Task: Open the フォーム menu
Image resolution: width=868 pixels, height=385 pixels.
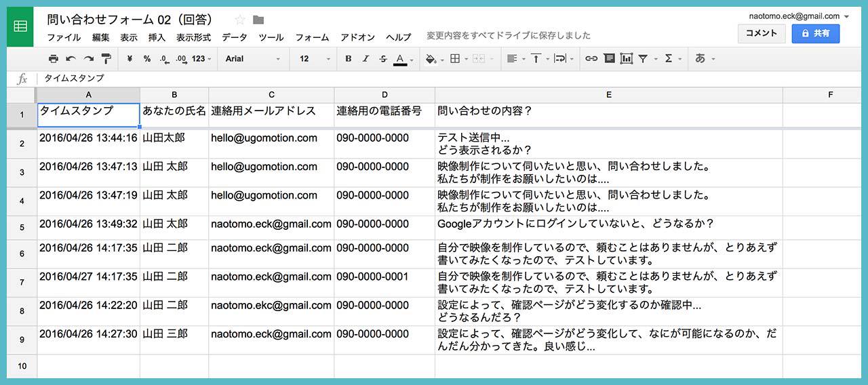Action: click(312, 37)
